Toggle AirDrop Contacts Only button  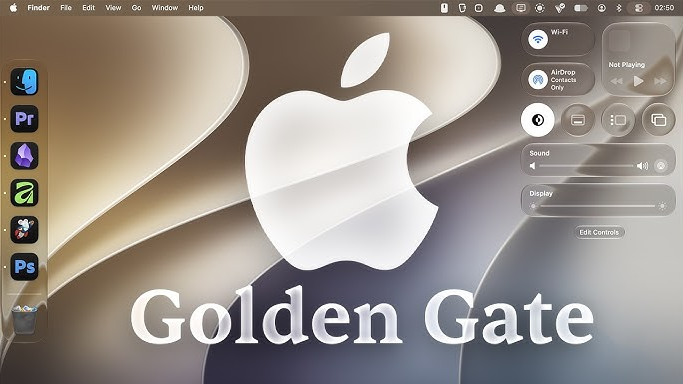click(538, 80)
